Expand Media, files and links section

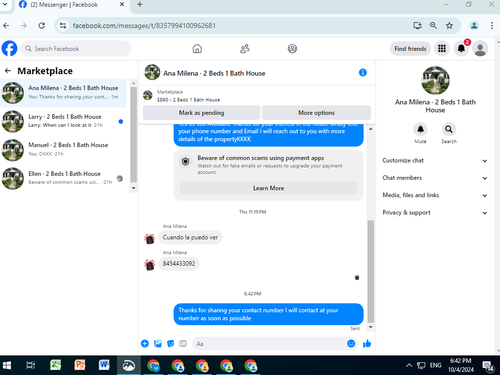tap(435, 195)
